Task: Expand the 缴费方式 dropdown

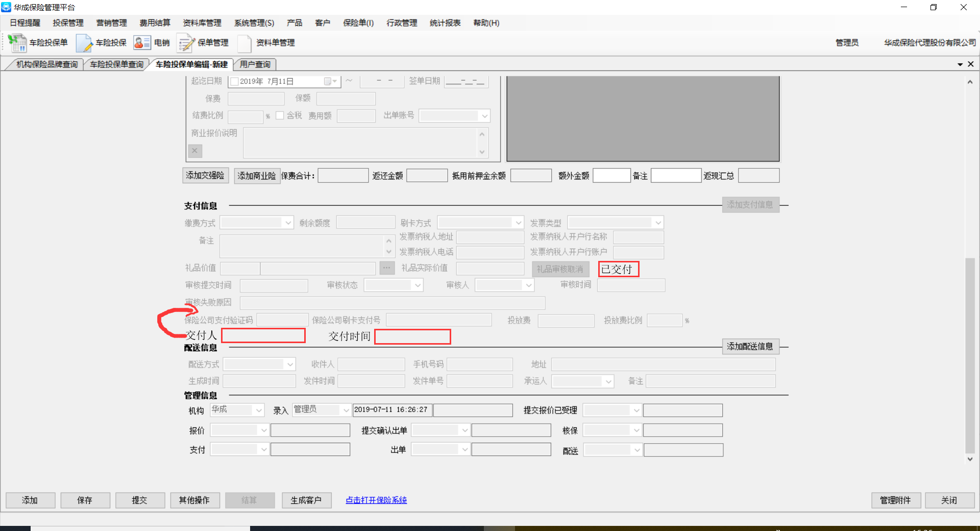Action: pyautogui.click(x=288, y=223)
